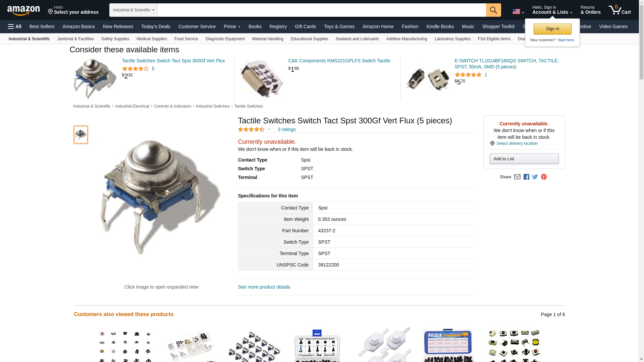Share product on Facebook icon

click(x=526, y=177)
